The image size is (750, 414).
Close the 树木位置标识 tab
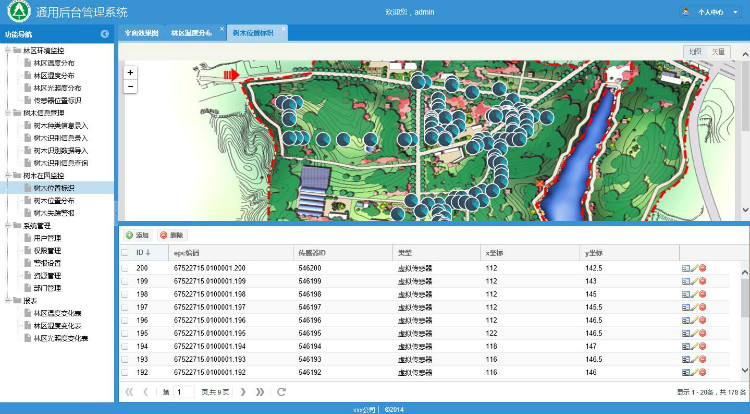coord(283,29)
